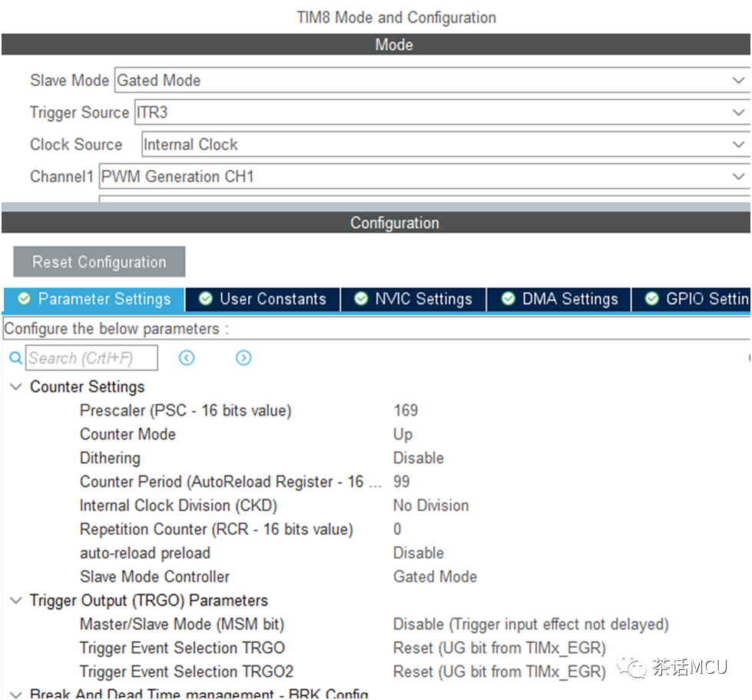Click the Counter Mode parameter label
Viewport: 752px width, 700px height.
click(x=128, y=434)
